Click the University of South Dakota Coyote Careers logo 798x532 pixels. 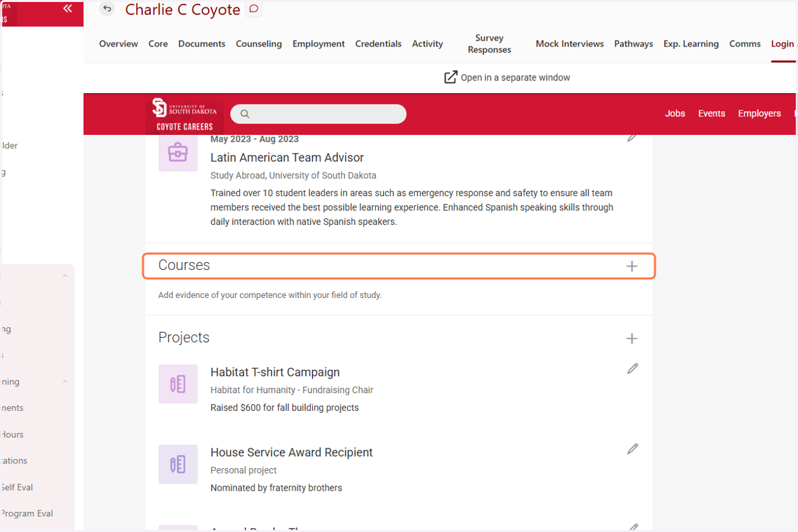click(184, 114)
